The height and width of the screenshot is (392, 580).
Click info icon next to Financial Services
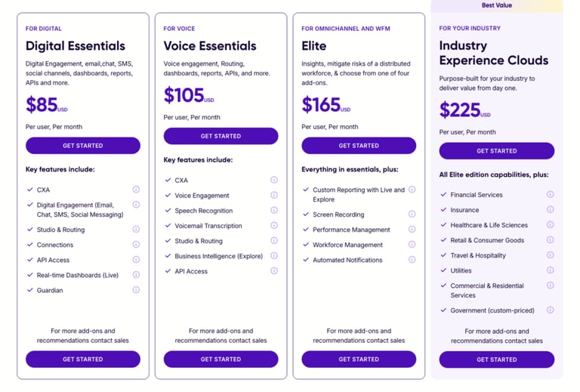[x=551, y=194]
